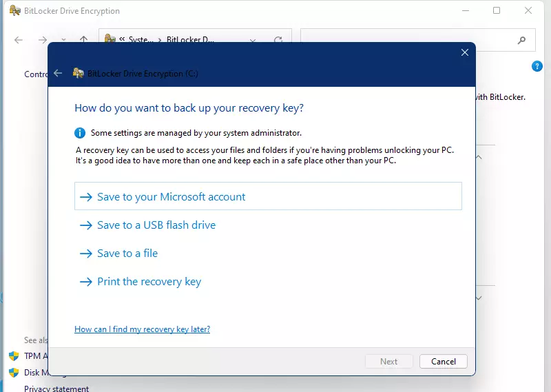The height and width of the screenshot is (392, 551).
Task: Close the BitLocker Drive Encryption main window
Action: pos(528,10)
